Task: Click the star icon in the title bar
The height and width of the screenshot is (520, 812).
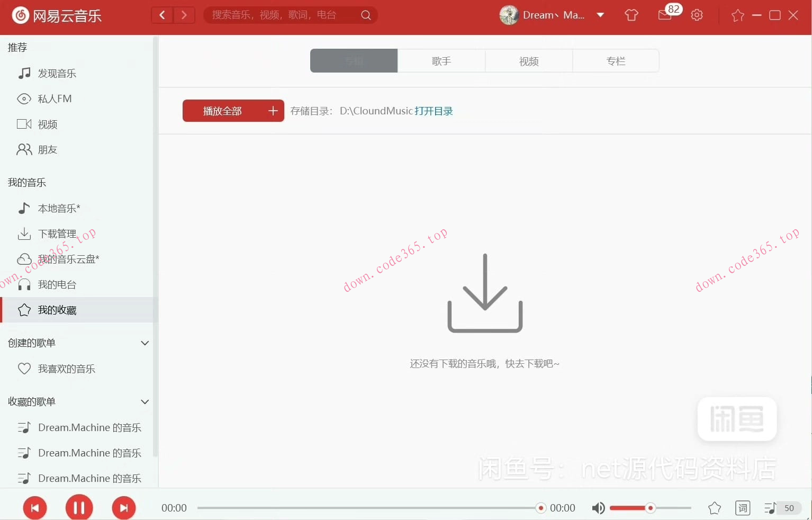Action: point(737,15)
